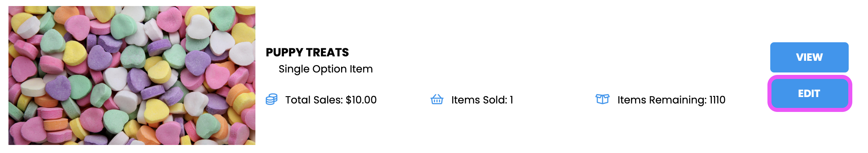Open the candy hearts product thumbnail
The height and width of the screenshot is (153, 868).
(132, 75)
